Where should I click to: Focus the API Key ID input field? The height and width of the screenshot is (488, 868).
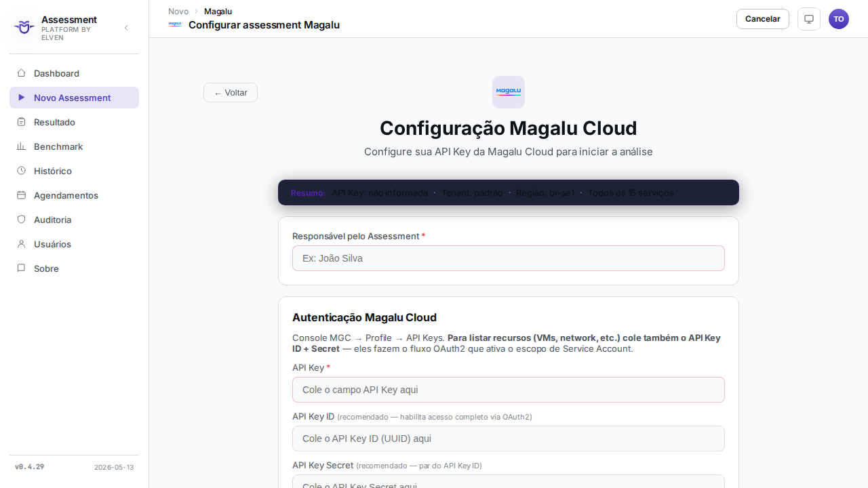[x=509, y=439]
